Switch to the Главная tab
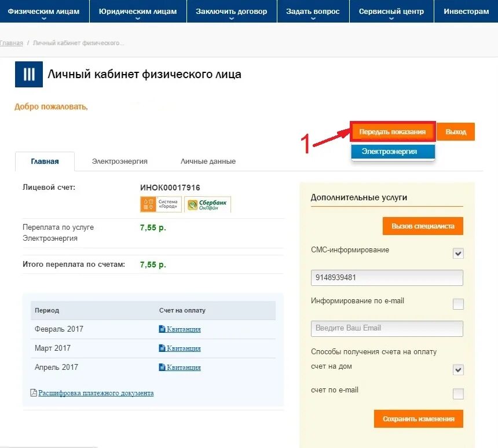The height and width of the screenshot is (448, 498). [45, 161]
